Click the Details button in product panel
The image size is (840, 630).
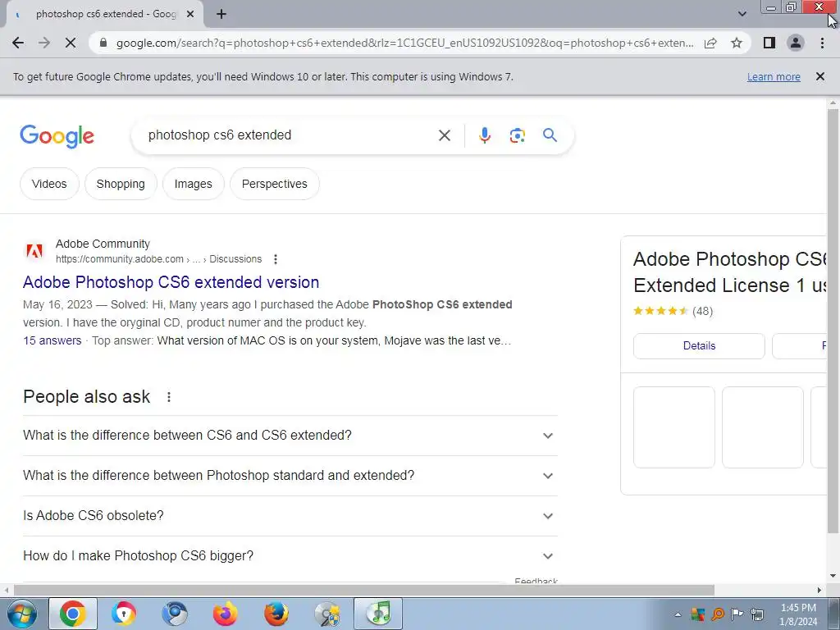coord(699,346)
